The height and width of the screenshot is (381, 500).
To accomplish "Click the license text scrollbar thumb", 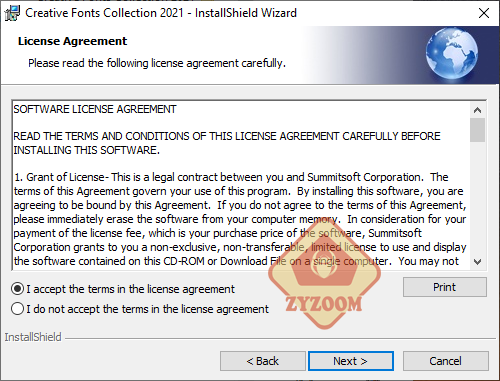I will point(477,130).
